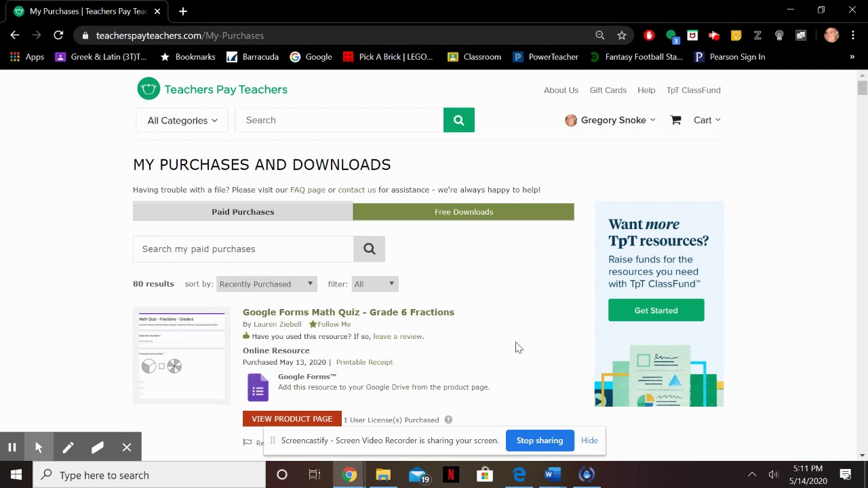Viewport: 868px width, 488px height.
Task: Open the Printable Receipt link
Action: click(364, 362)
